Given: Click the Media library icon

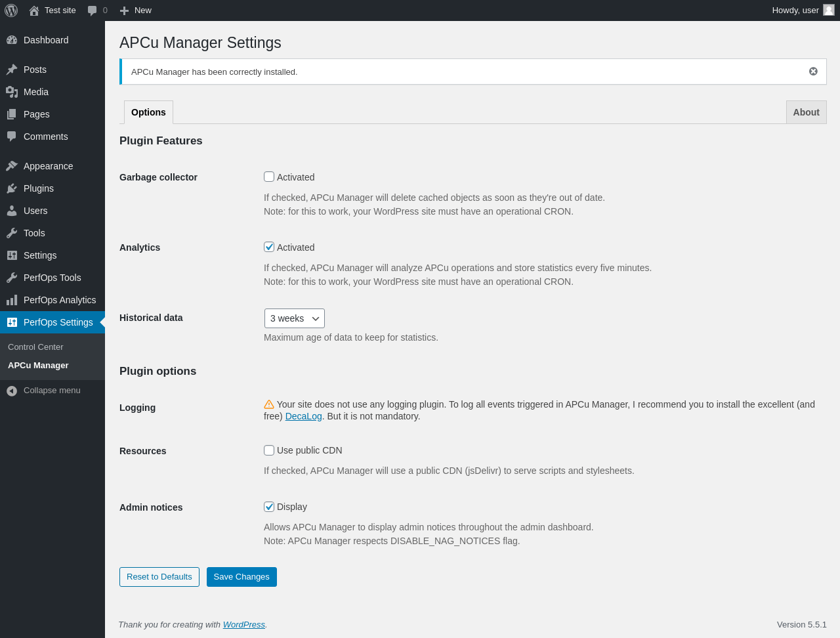Looking at the screenshot, I should 12,92.
